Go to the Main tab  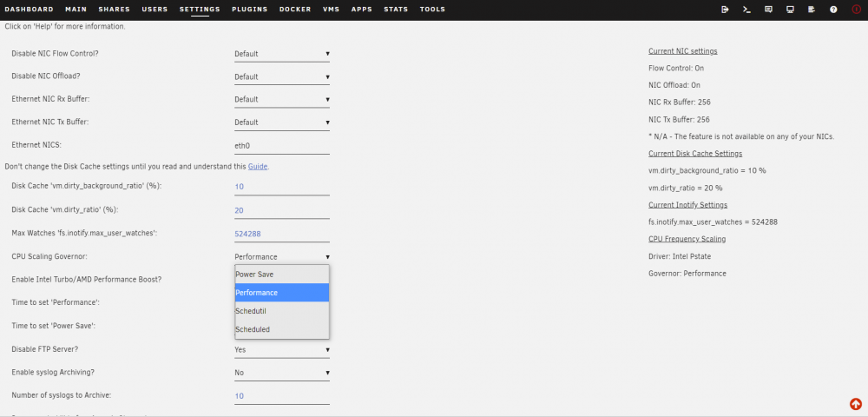[76, 10]
